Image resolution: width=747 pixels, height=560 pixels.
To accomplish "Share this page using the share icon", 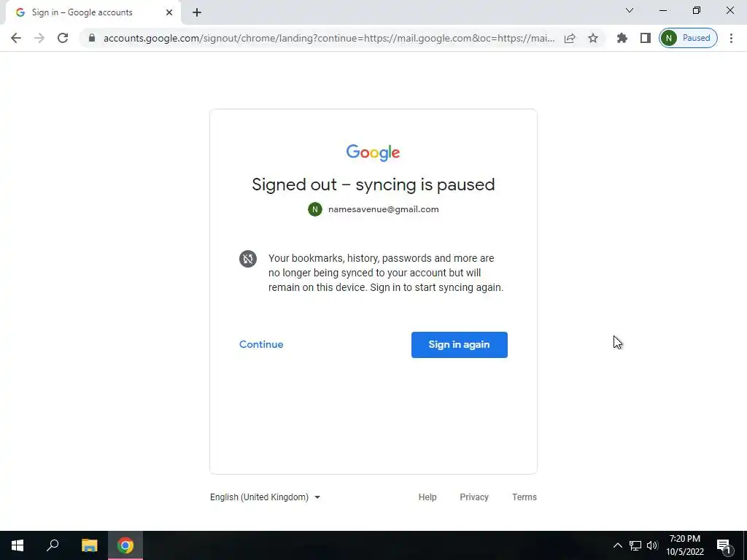I will [x=570, y=38].
